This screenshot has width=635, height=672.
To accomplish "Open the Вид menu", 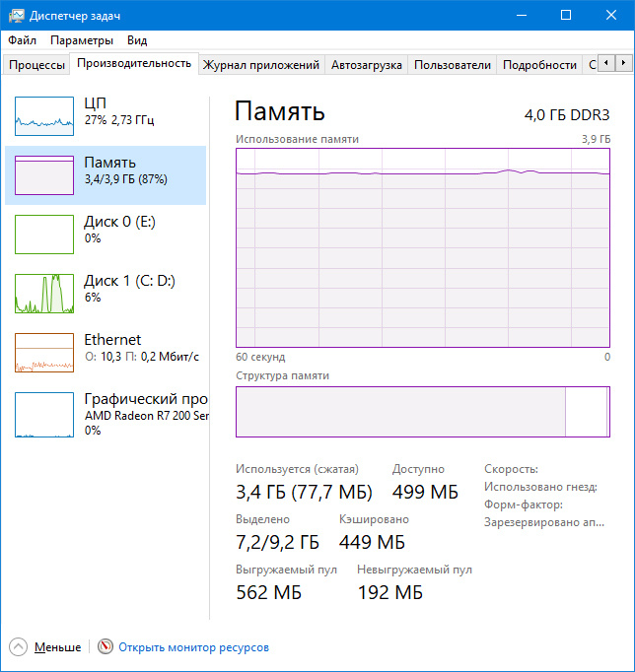I will click(137, 40).
